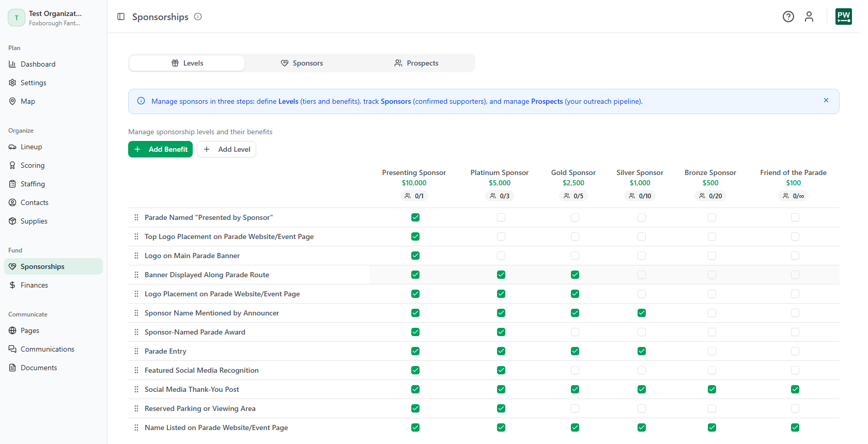The height and width of the screenshot is (444, 868).
Task: Click drag handle for Social Media Thank-You Post
Action: 136,389
